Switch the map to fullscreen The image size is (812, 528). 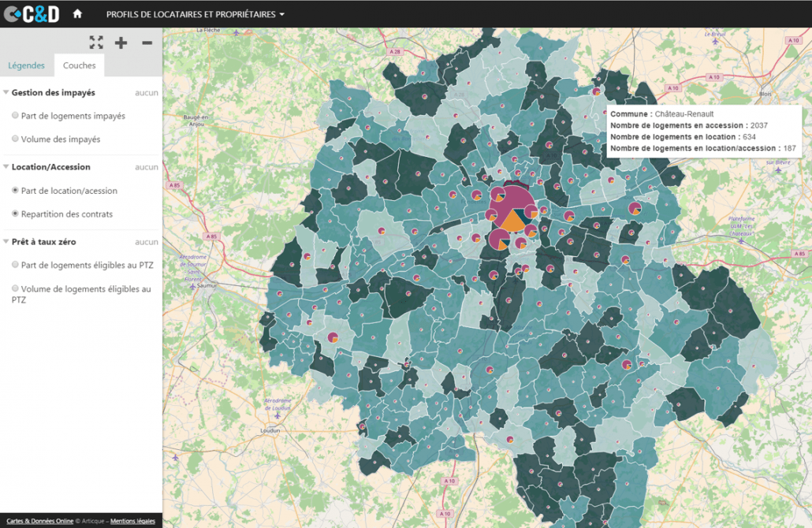(x=96, y=43)
